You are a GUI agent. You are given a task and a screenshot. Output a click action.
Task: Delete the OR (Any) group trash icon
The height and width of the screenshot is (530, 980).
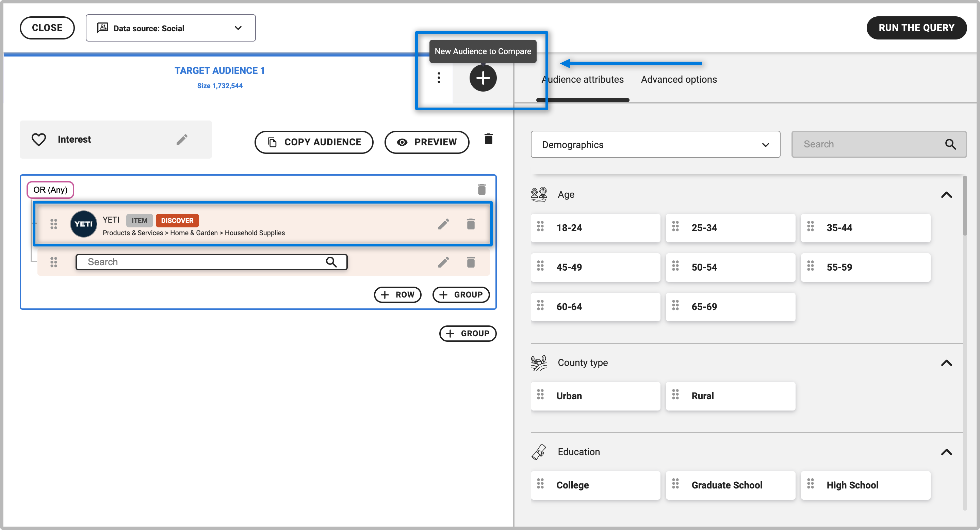pos(481,189)
